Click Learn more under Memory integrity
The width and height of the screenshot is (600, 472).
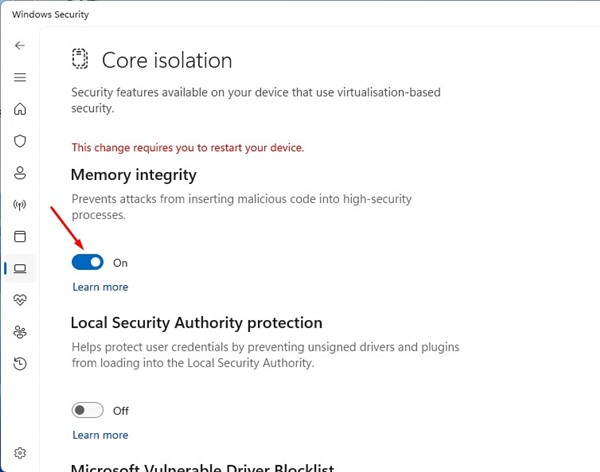pos(100,287)
